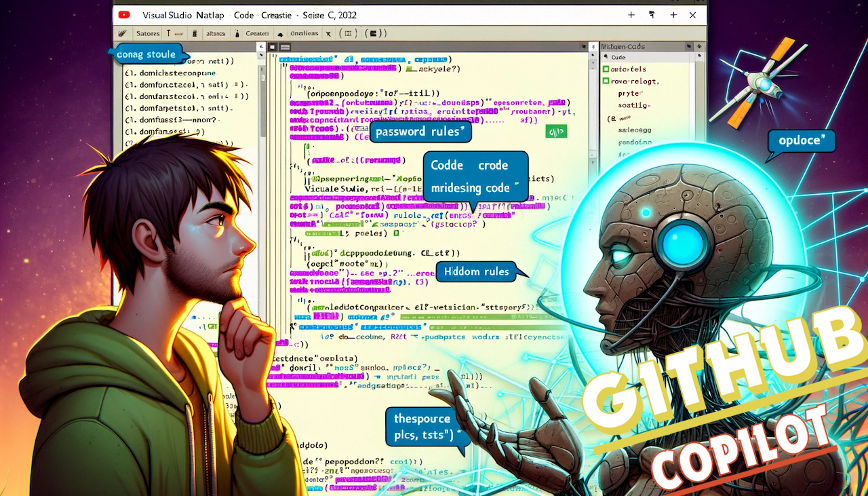
Task: Click the flag icon in the title bar
Action: point(652,14)
